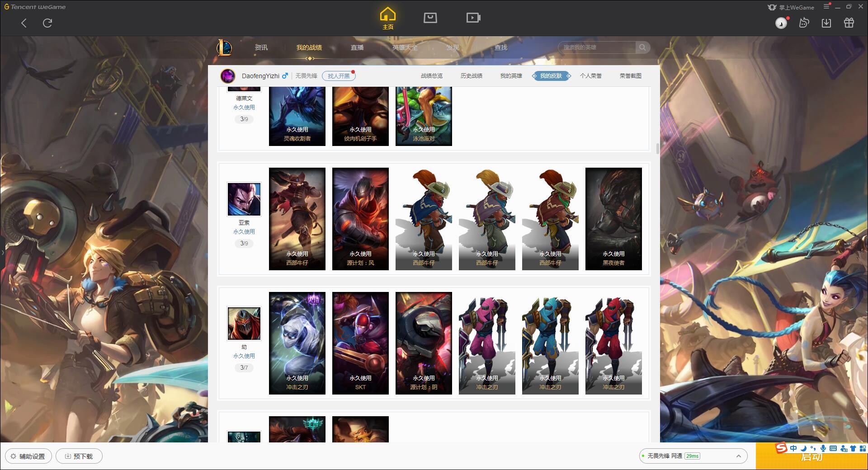
Task: Open the Sogou toolbox grid icon
Action: (x=863, y=448)
